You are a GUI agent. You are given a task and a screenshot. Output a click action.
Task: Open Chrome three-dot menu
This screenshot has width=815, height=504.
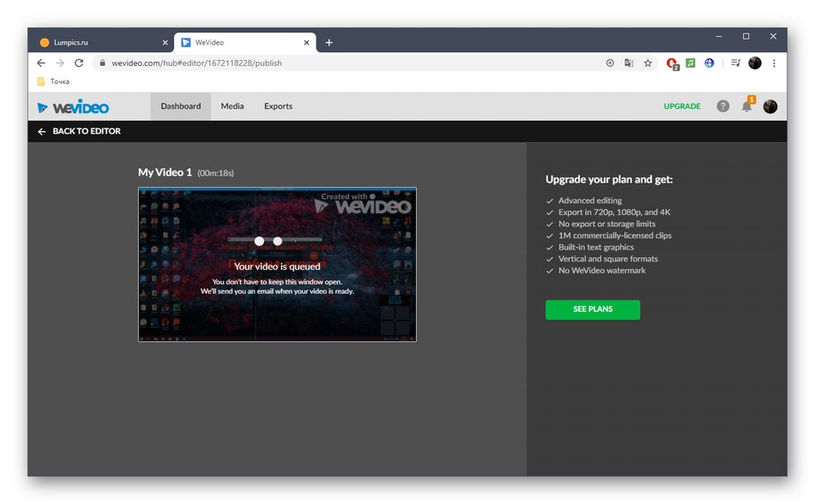pos(774,63)
